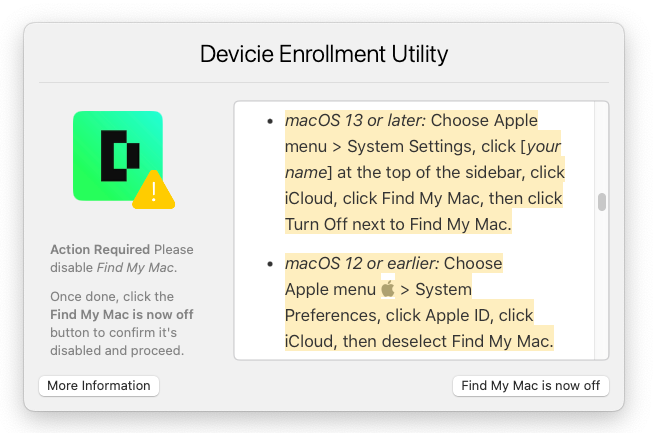Click the Devicie Enrollment Utility title
This screenshot has width=657, height=433.
click(x=324, y=54)
